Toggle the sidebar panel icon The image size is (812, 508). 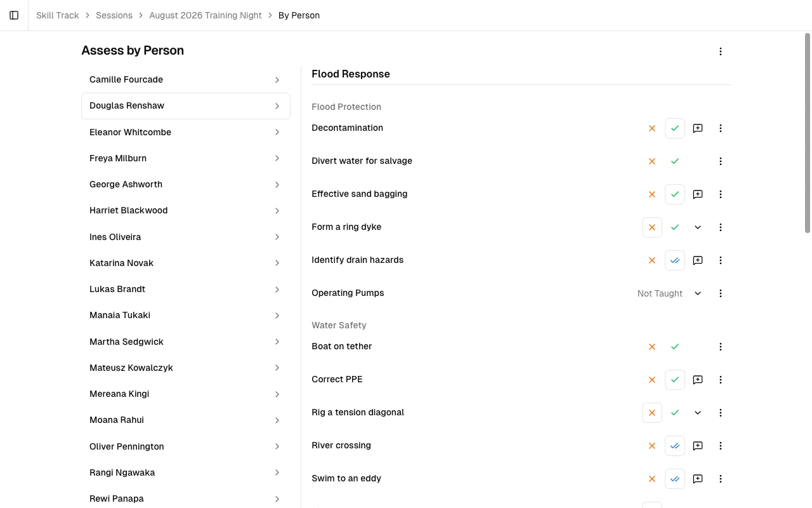pos(14,15)
